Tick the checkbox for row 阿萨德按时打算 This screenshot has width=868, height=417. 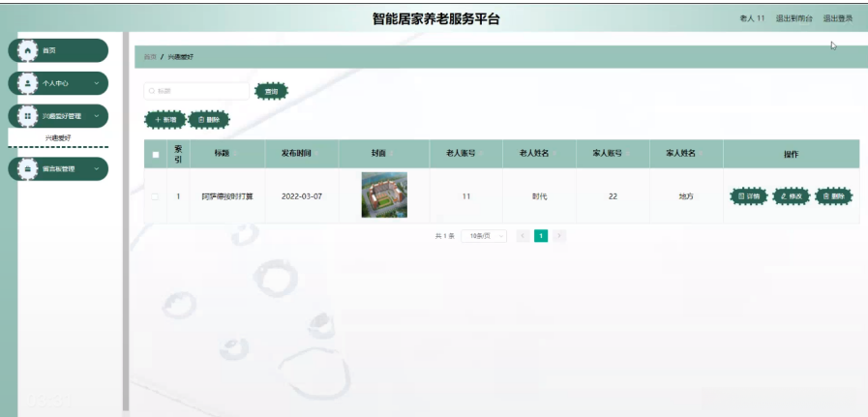(155, 196)
